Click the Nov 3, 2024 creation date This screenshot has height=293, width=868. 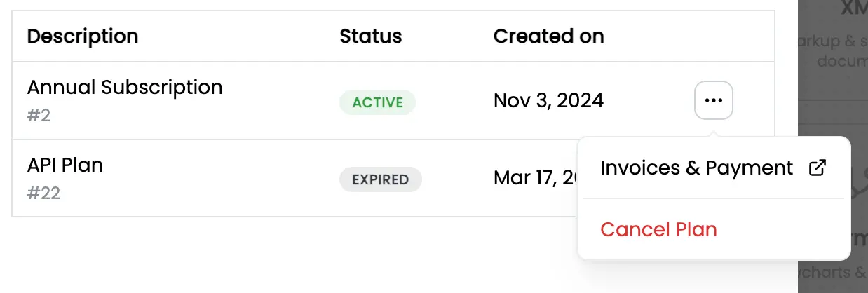(548, 101)
